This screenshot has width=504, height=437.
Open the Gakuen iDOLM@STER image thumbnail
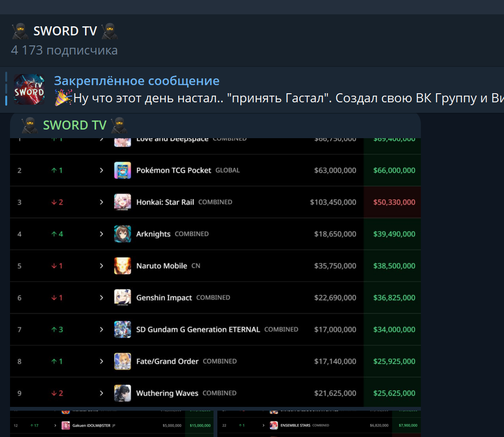coord(111,424)
